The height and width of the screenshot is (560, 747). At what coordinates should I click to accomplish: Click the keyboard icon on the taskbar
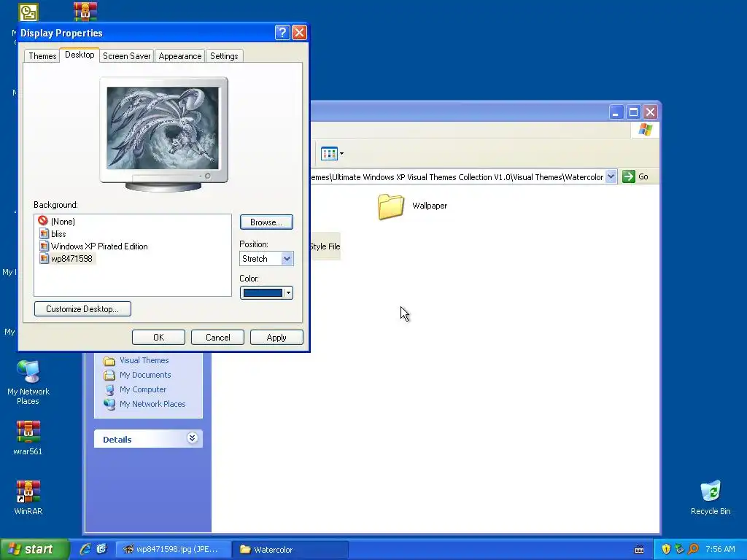click(x=639, y=550)
